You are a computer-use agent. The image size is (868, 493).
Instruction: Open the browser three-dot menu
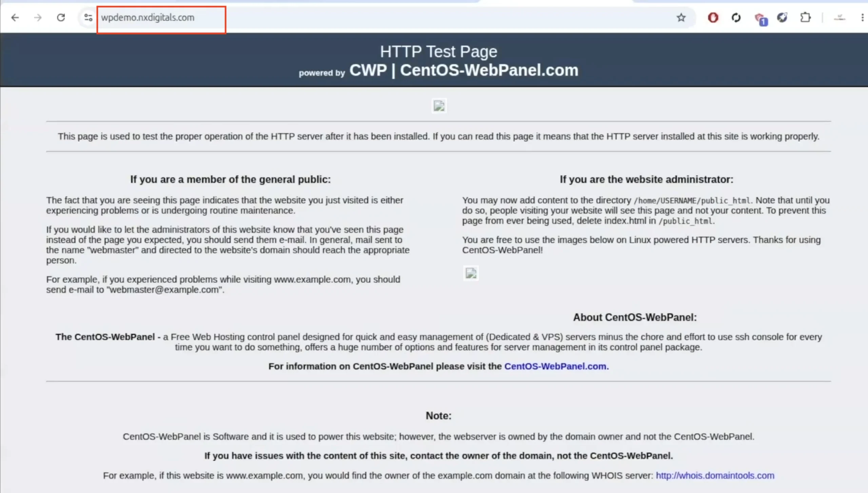tap(862, 17)
